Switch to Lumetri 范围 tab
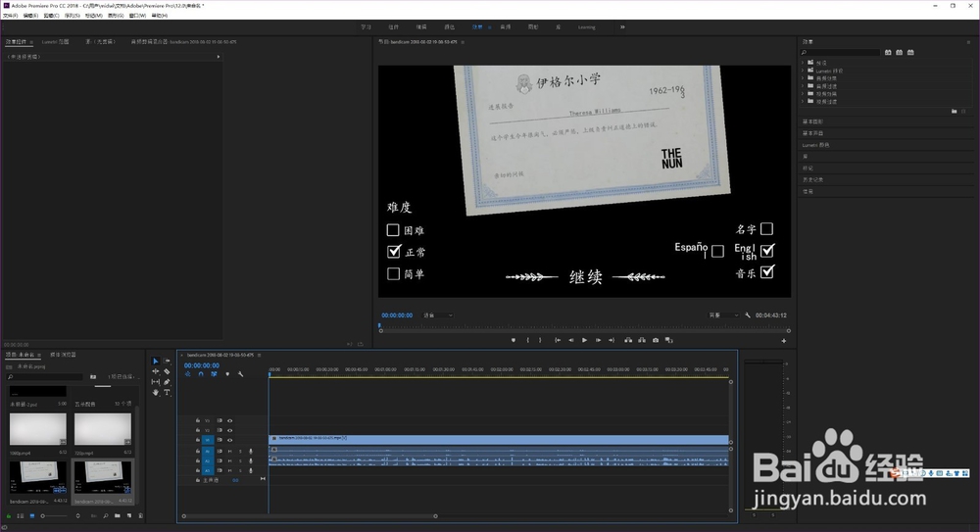 pyautogui.click(x=55, y=42)
